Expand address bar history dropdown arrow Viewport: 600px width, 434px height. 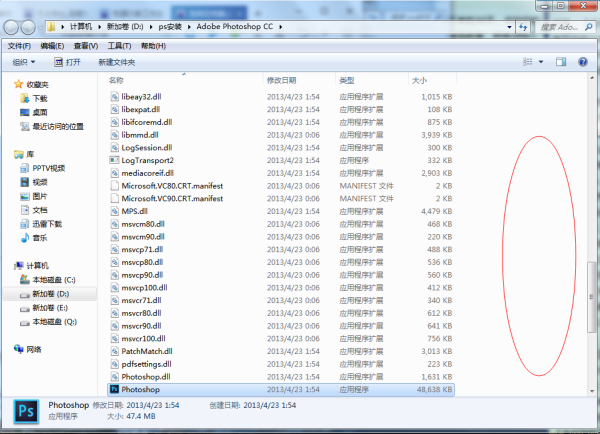509,27
